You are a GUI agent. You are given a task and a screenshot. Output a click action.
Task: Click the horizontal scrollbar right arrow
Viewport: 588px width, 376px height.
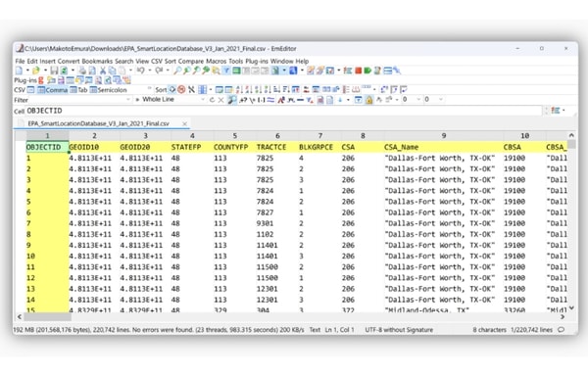pyautogui.click(x=563, y=317)
